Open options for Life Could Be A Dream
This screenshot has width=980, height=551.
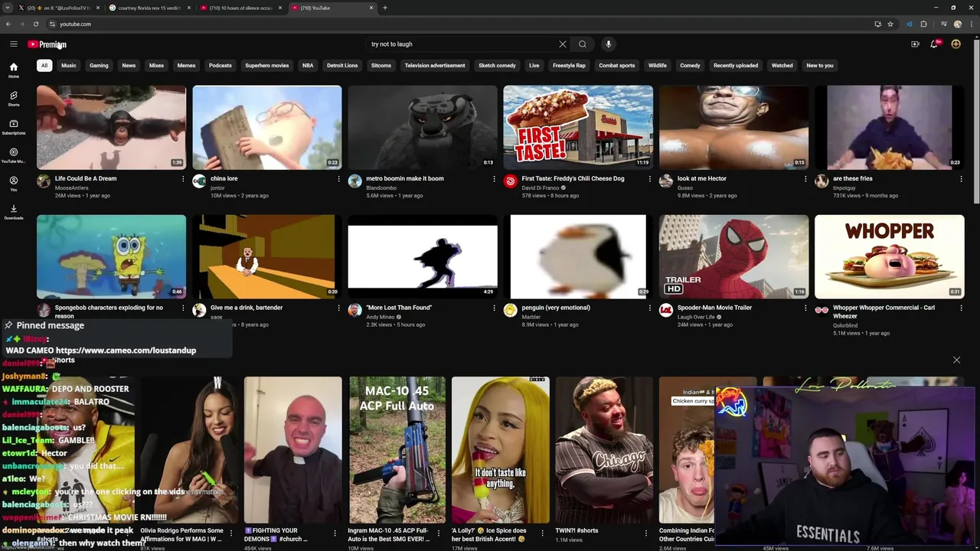[x=183, y=178]
